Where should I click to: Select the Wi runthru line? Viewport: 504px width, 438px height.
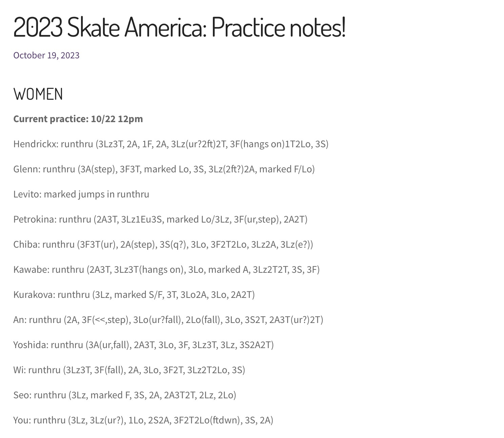click(129, 370)
